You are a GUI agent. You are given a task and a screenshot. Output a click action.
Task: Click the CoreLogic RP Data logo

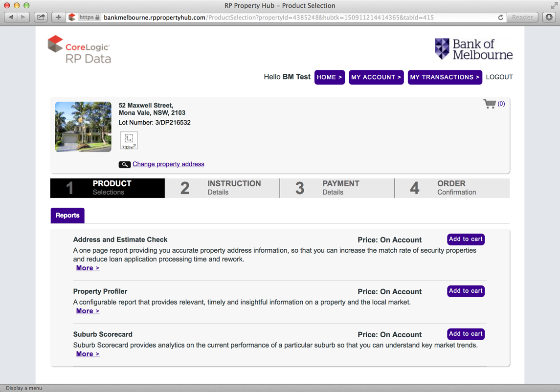(x=80, y=50)
